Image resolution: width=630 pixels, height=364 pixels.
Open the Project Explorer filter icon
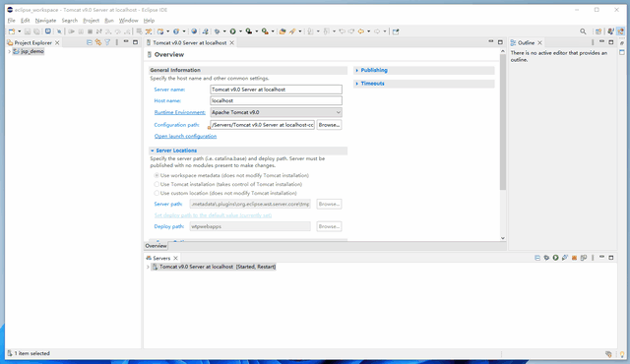coord(107,42)
